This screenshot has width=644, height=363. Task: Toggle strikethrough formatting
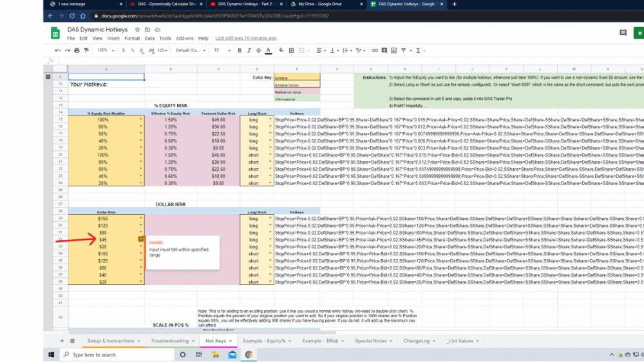click(258, 50)
